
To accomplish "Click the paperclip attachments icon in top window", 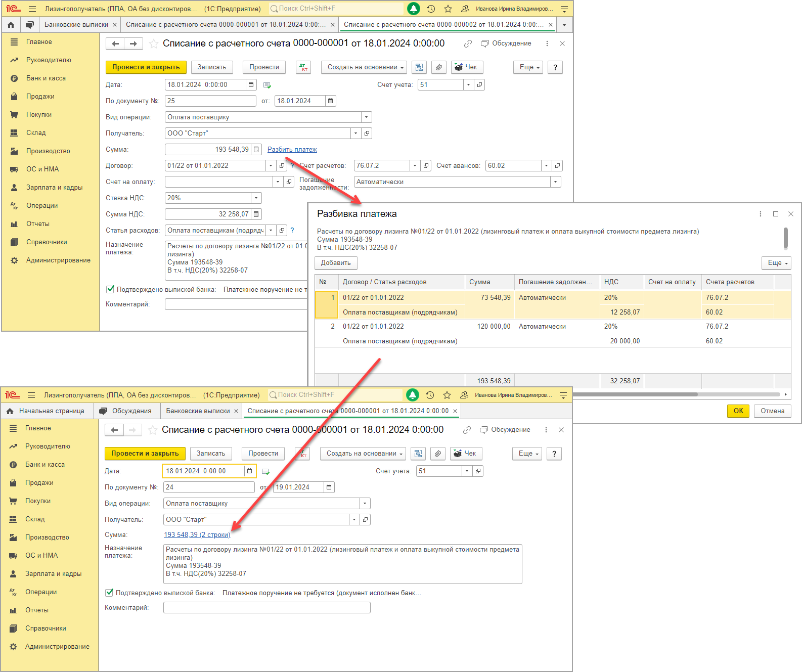I will coord(439,67).
